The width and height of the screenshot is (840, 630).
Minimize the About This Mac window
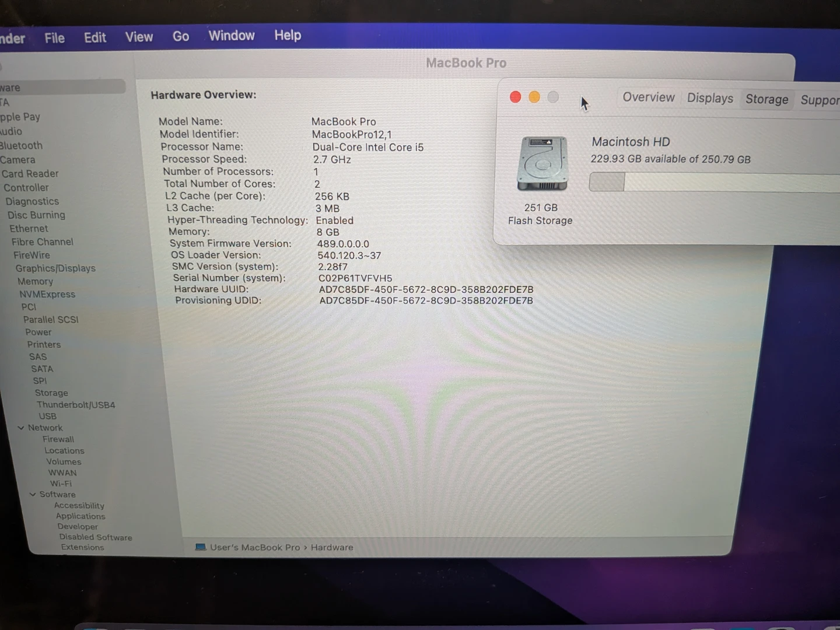pos(534,97)
